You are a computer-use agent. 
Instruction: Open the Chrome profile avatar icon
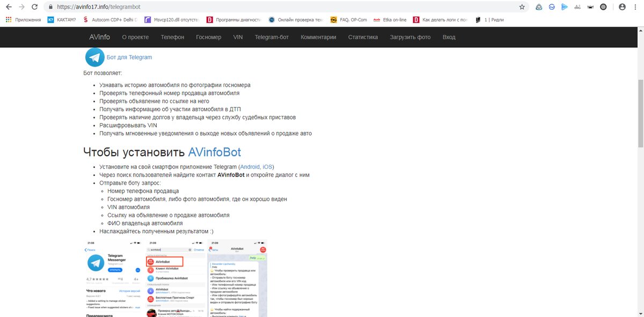pos(622,7)
